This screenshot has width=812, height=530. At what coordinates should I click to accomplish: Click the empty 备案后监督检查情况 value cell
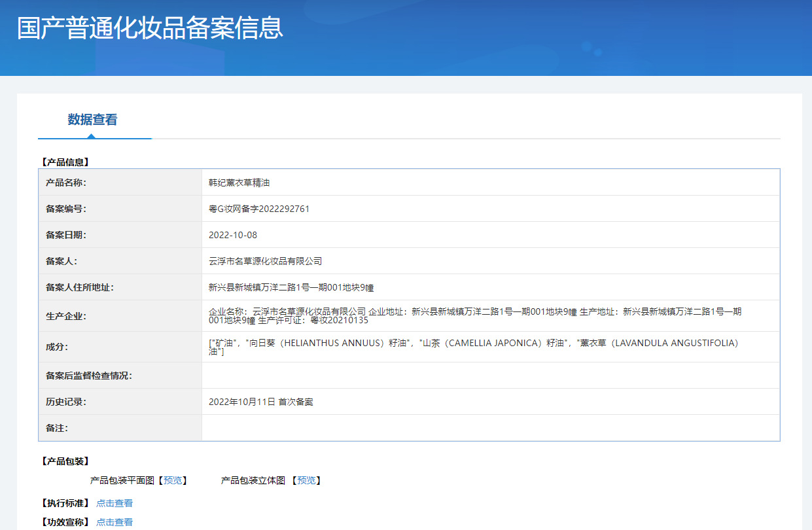click(490, 376)
